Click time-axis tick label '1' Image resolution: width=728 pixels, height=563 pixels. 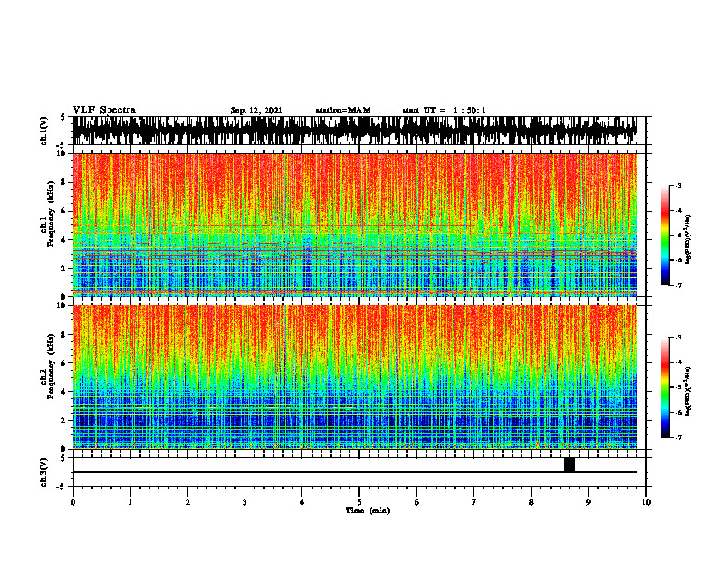click(x=130, y=502)
